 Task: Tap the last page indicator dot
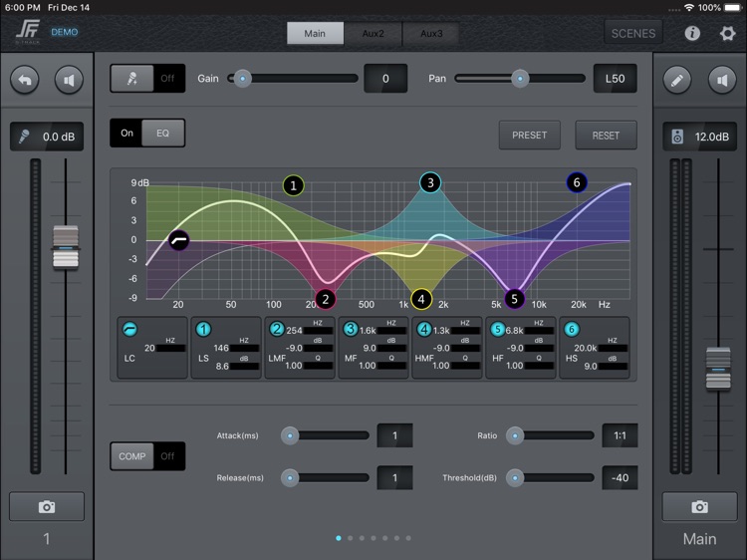click(408, 538)
